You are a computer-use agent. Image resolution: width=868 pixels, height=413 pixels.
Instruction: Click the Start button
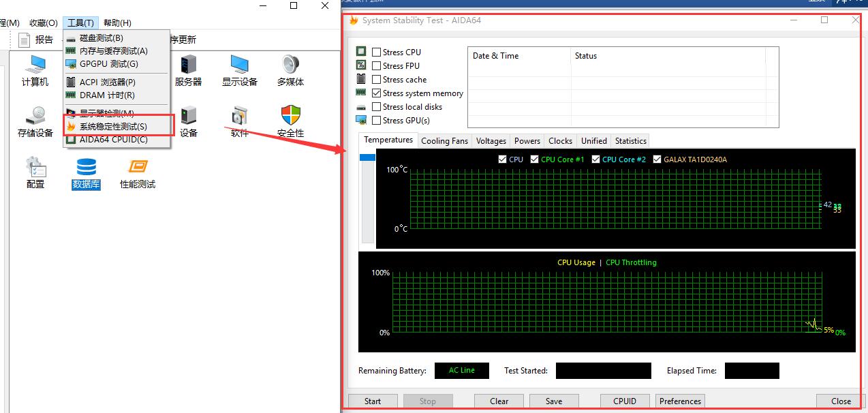pos(373,401)
